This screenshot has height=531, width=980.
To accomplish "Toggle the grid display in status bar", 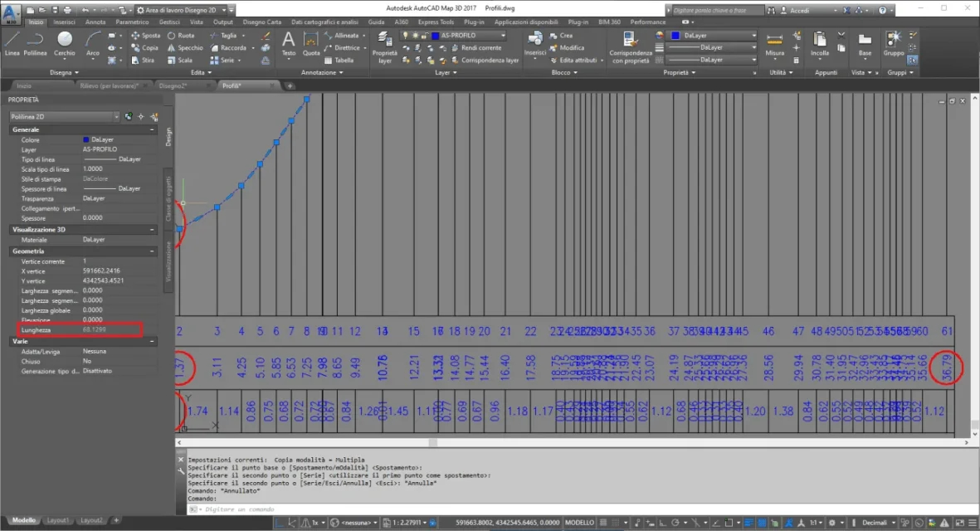I will 603,522.
